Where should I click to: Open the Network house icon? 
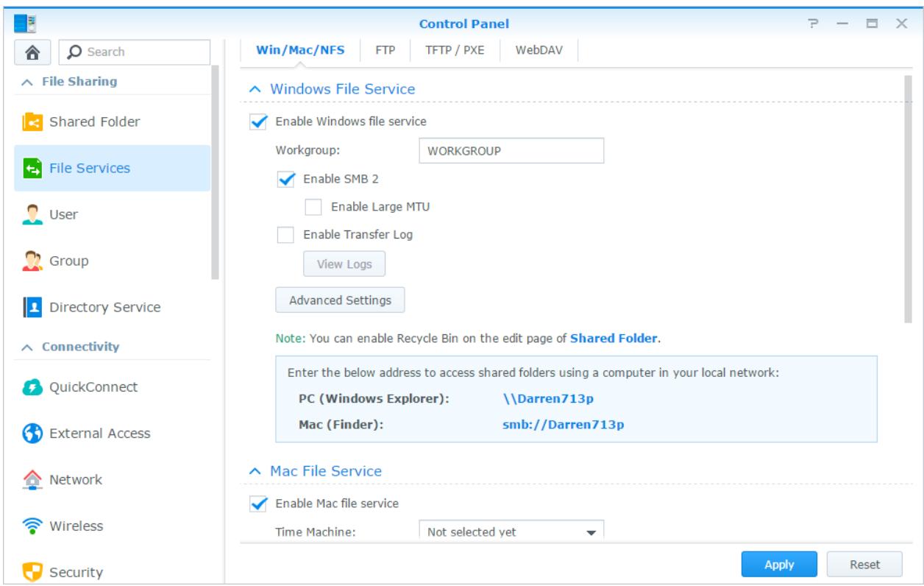point(32,480)
